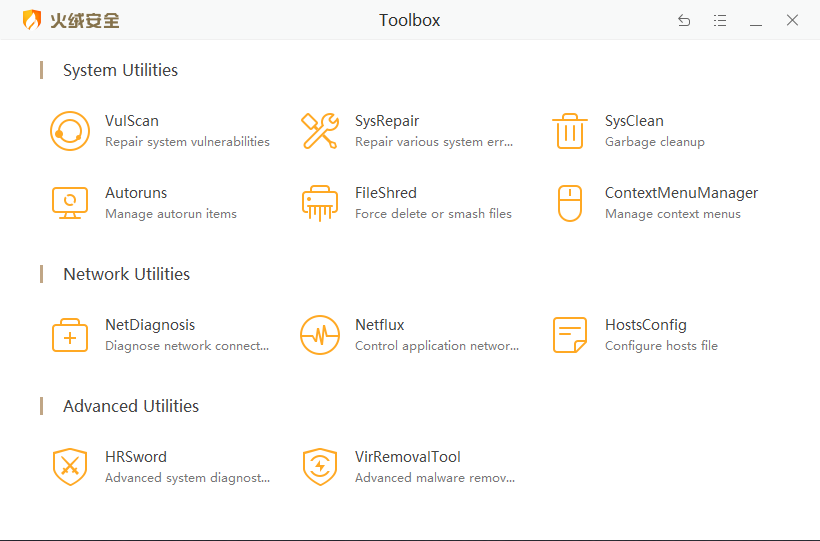This screenshot has width=820, height=541.
Task: Click the VulScan headset icon
Action: pos(70,131)
